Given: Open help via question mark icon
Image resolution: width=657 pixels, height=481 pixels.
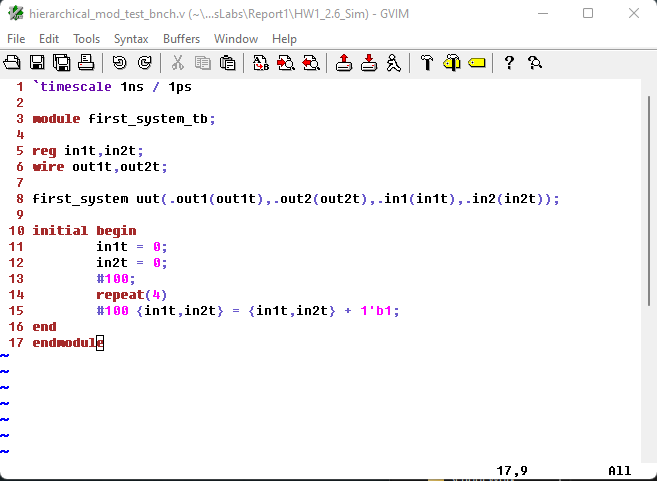Looking at the screenshot, I should [x=509, y=63].
